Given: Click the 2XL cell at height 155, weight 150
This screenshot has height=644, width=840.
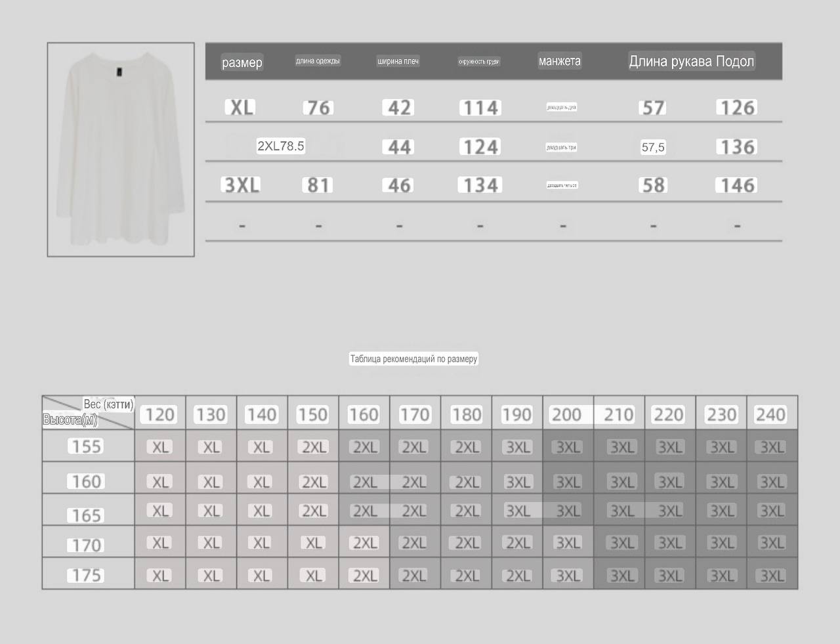Looking at the screenshot, I should click(314, 447).
